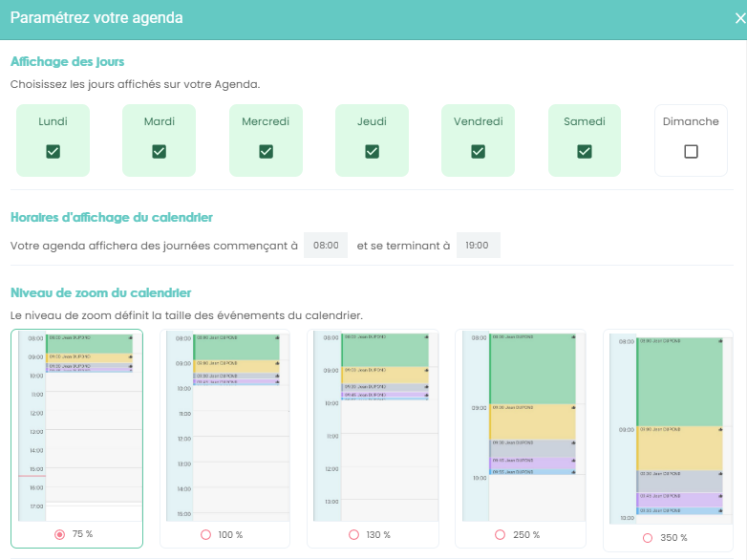Viewport: 747px width, 560px height.
Task: Click the 130 % calendar preview image
Action: coord(373,425)
